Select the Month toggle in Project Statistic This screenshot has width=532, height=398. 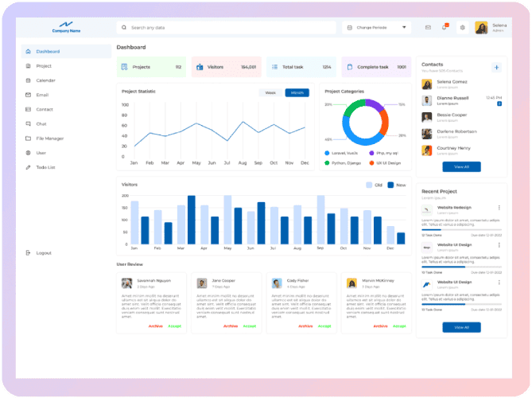click(297, 93)
